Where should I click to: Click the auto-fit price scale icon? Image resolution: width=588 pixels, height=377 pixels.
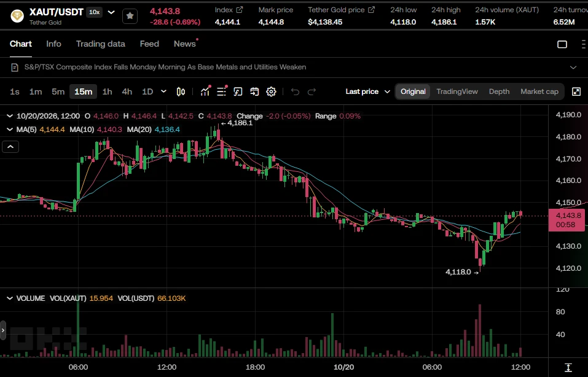568,367
